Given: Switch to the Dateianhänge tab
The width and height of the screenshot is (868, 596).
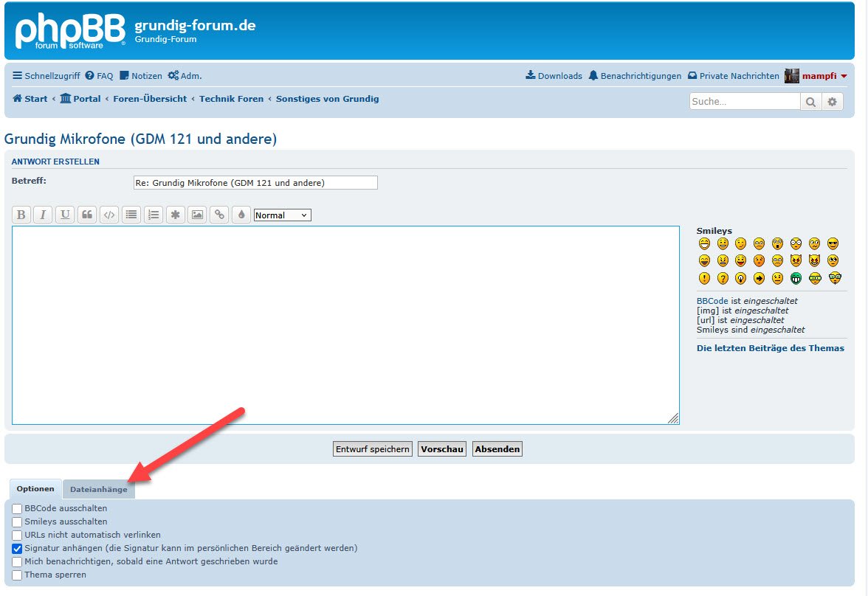Looking at the screenshot, I should tap(98, 489).
